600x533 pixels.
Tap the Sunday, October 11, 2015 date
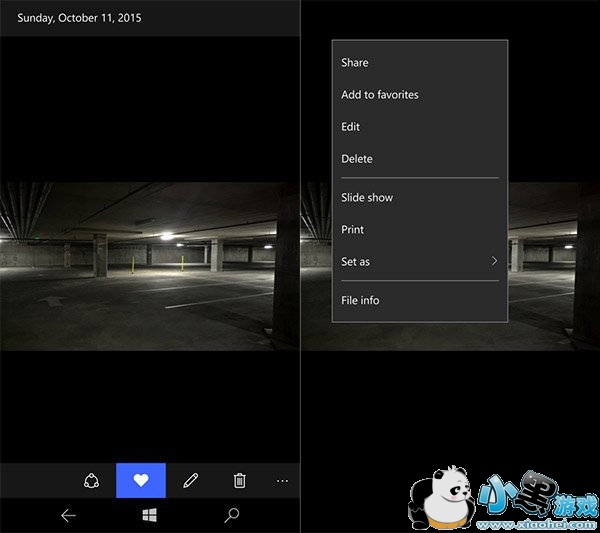79,18
